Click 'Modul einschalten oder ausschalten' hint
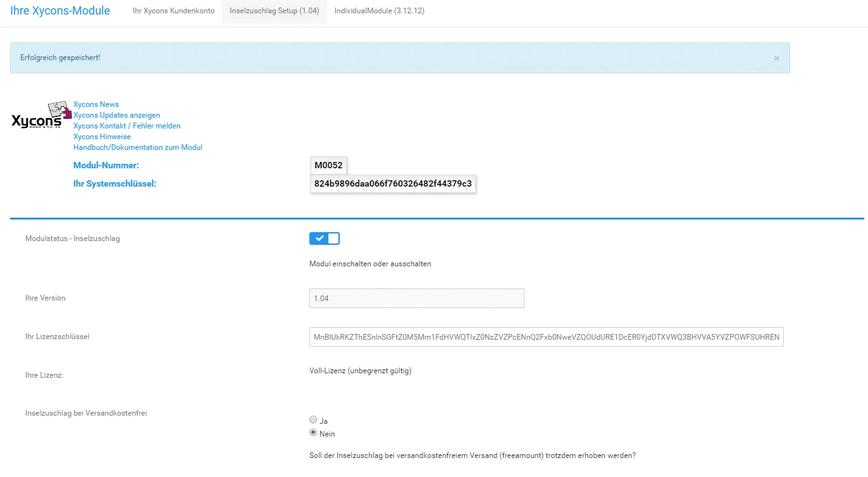The width and height of the screenshot is (868, 477). click(x=370, y=264)
